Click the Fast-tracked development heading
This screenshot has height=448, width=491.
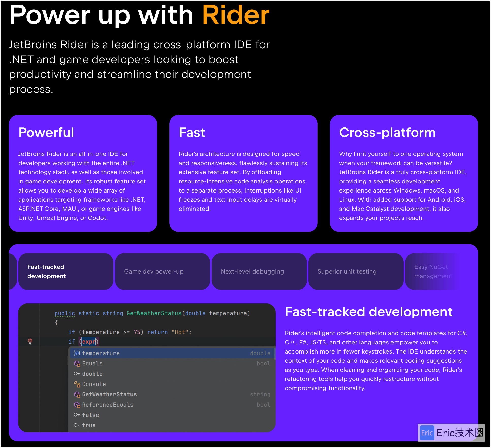pyautogui.click(x=369, y=312)
